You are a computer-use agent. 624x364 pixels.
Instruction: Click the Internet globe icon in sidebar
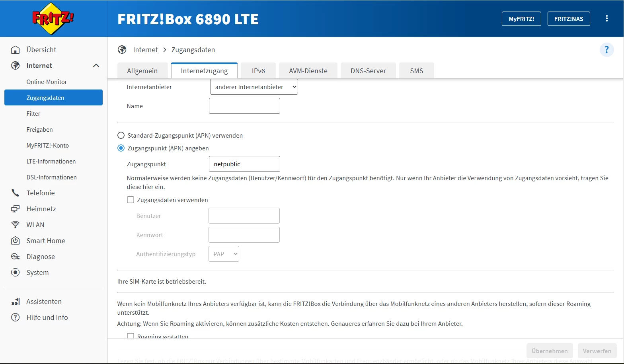point(16,66)
